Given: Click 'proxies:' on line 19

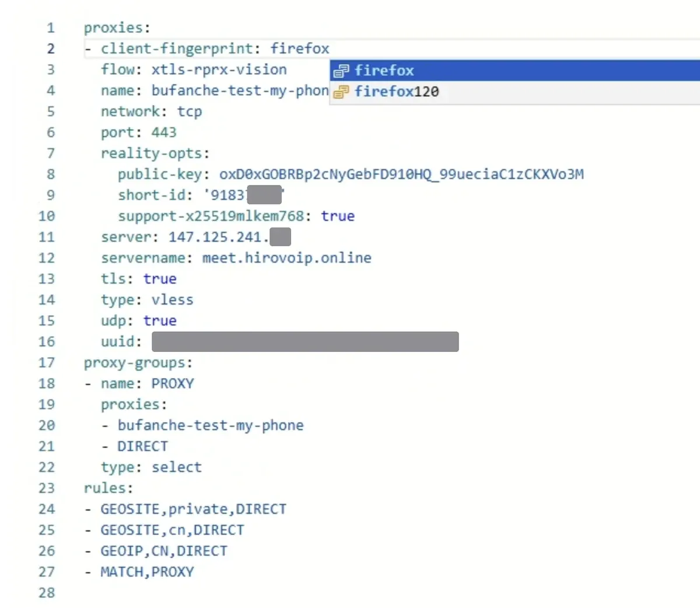Looking at the screenshot, I should point(134,404).
